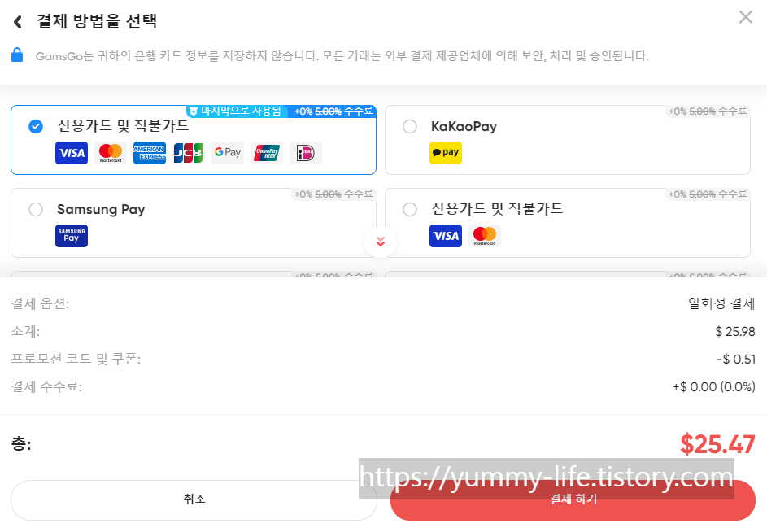Click the 'KaKaoPay' option label

[464, 126]
